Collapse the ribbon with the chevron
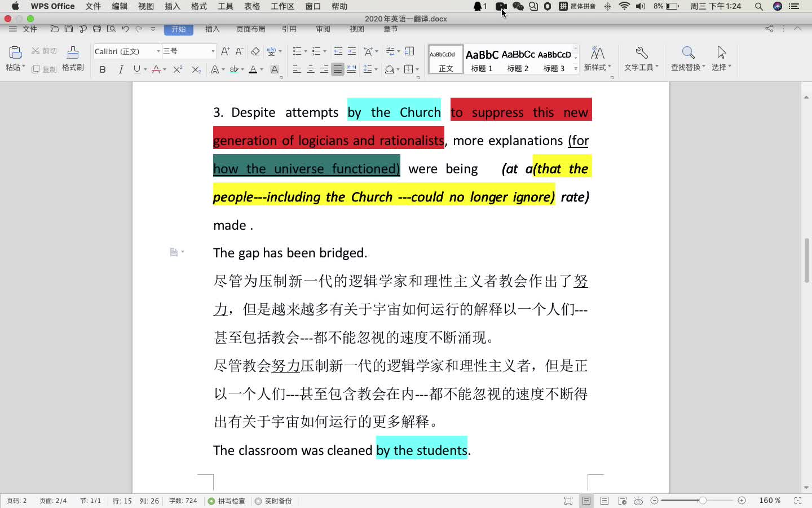 tap(797, 28)
